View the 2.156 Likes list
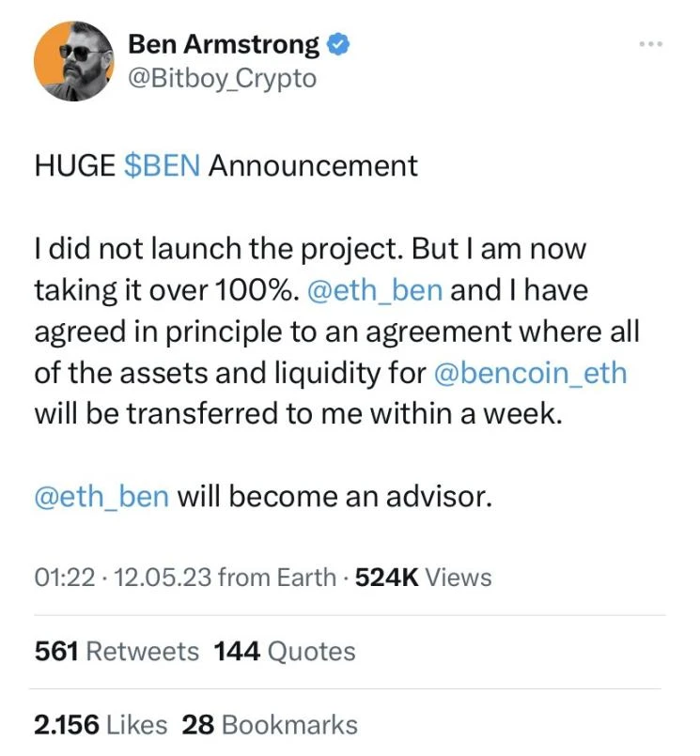 click(99, 724)
